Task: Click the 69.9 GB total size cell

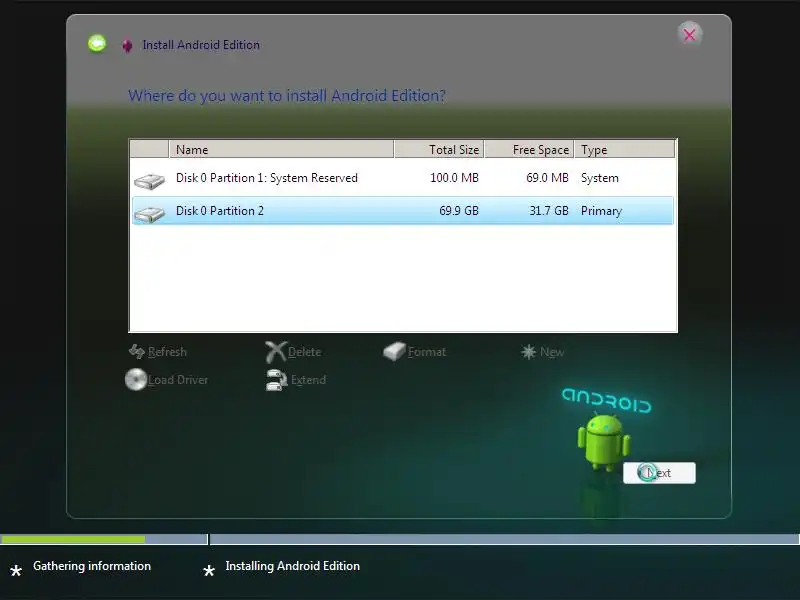Action: pos(459,211)
